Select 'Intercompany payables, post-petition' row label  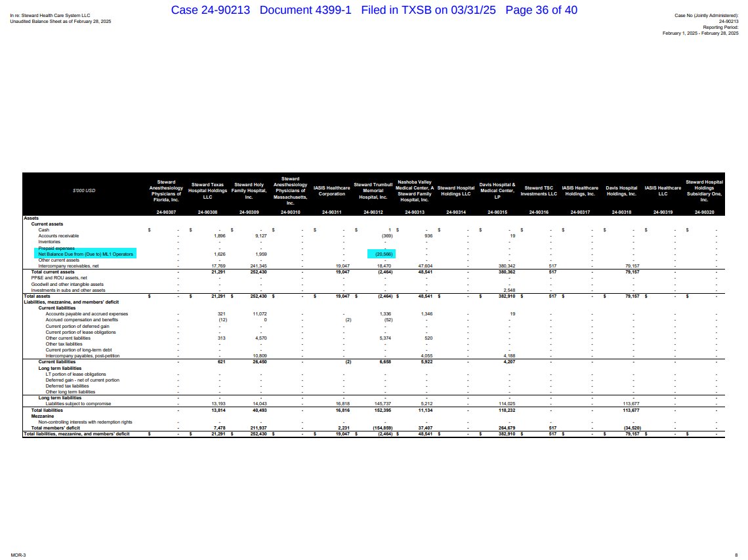coord(83,356)
